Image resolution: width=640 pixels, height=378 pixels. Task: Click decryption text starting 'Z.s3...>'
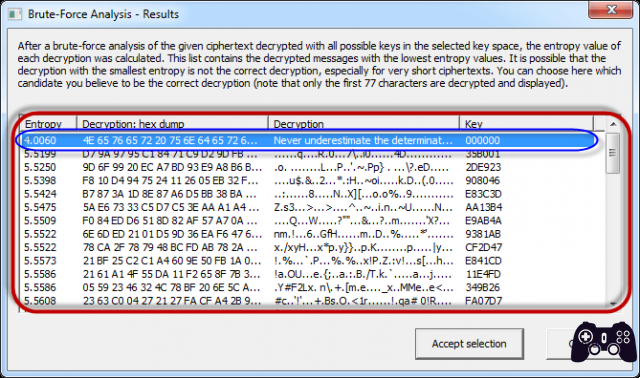(x=363, y=207)
